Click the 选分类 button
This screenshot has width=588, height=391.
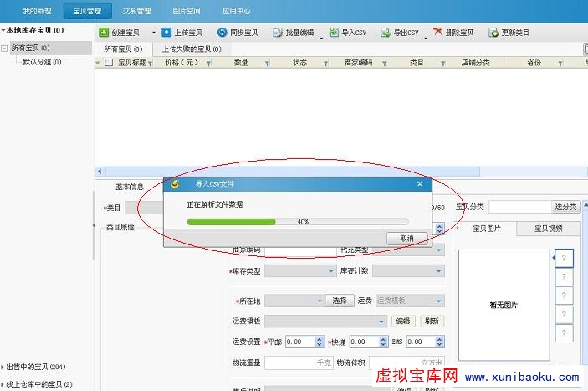(x=565, y=207)
